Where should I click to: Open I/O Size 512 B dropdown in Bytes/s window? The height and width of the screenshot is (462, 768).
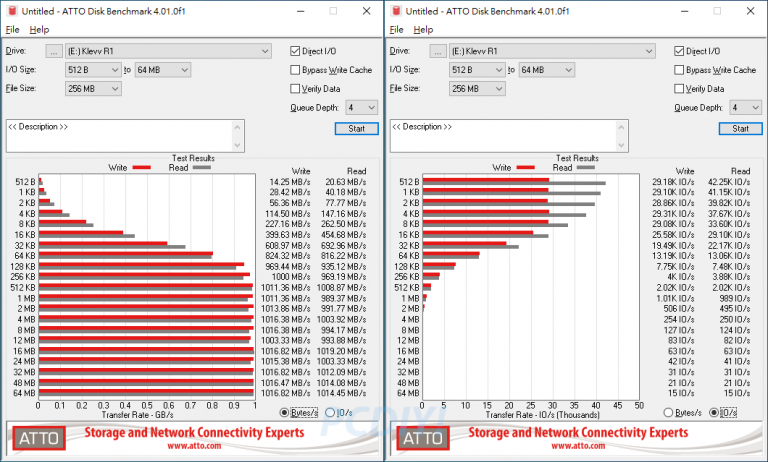click(93, 70)
